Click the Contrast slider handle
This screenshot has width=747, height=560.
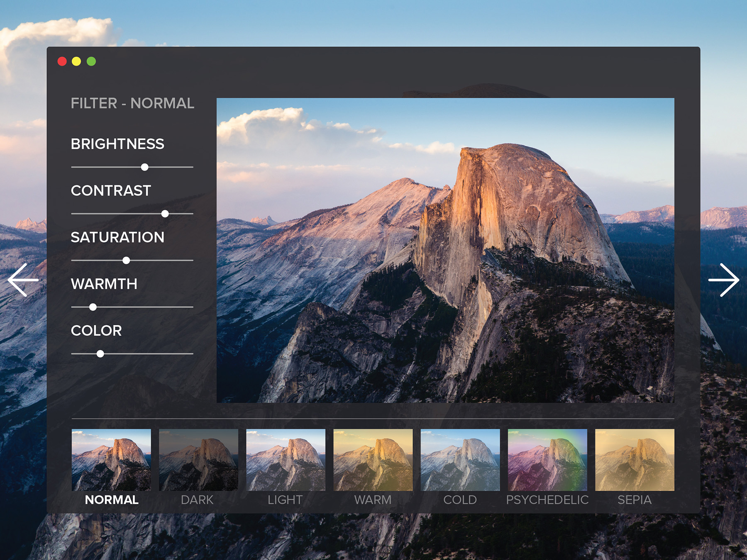point(165,214)
